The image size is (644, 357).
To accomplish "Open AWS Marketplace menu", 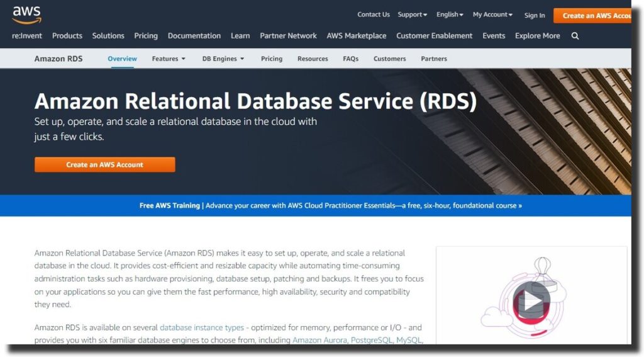I will (x=357, y=36).
